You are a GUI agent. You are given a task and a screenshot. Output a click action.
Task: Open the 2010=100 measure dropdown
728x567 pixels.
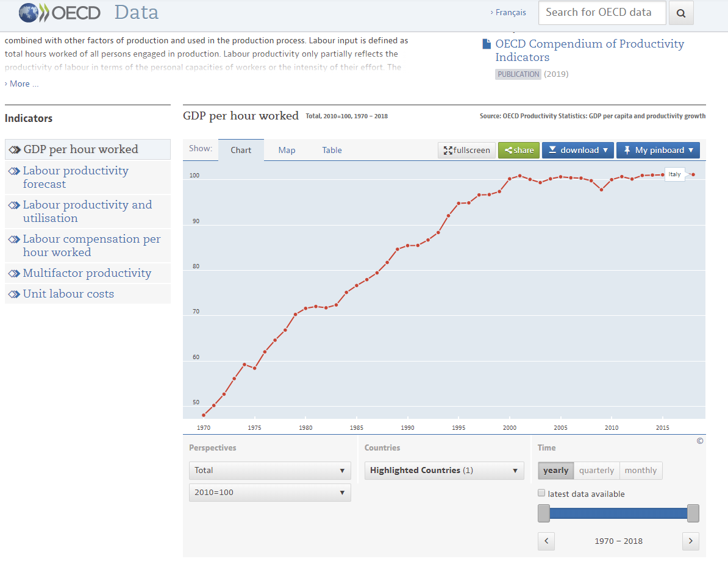269,492
